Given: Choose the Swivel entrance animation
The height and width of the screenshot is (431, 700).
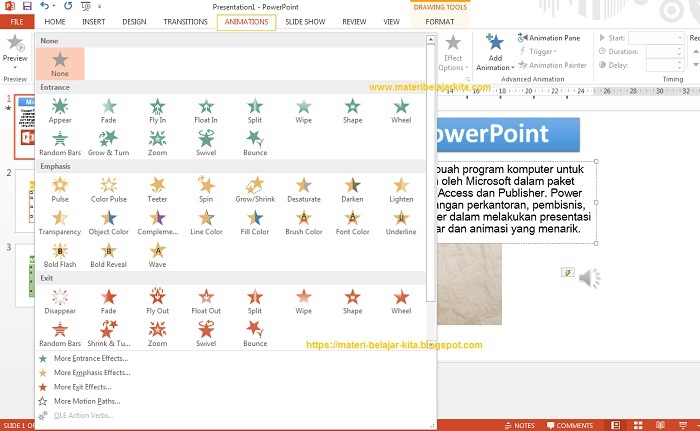Looking at the screenshot, I should pyautogui.click(x=206, y=144).
